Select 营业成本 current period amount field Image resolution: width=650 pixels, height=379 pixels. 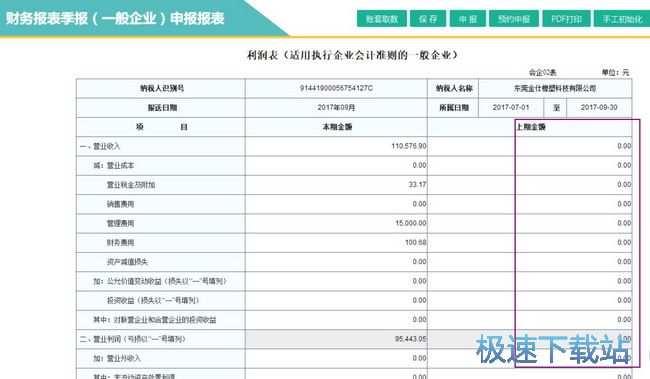336,165
